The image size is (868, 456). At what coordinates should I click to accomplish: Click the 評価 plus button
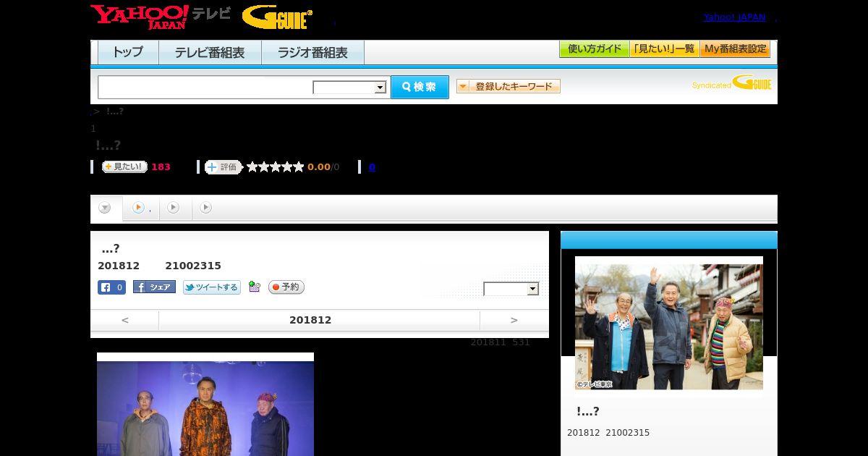pyautogui.click(x=223, y=167)
